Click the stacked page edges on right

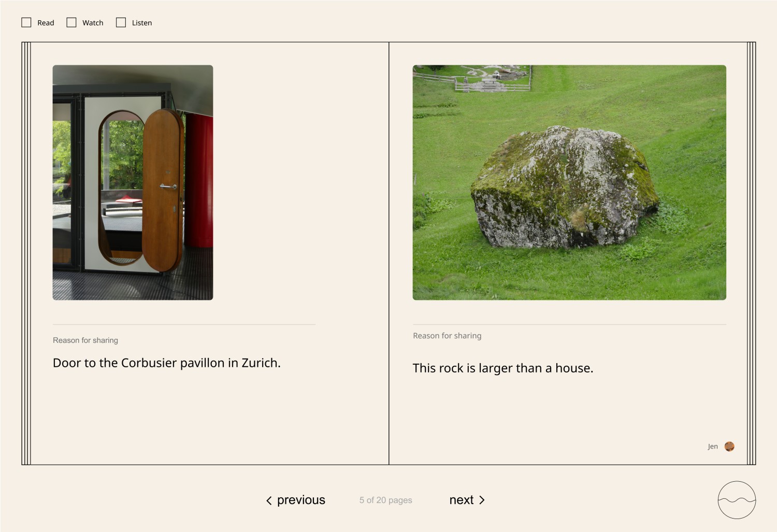[751, 253]
